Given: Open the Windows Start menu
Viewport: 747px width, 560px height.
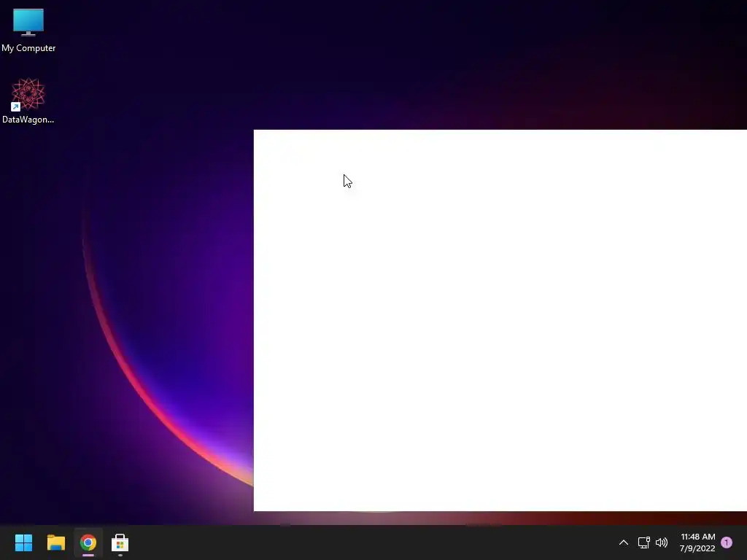Looking at the screenshot, I should 23,542.
